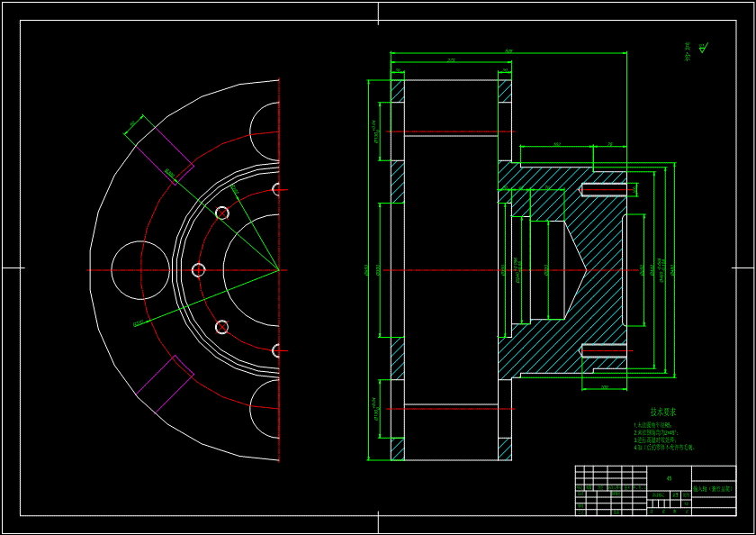This screenshot has width=756, height=535.
Task: Click the large circle on the horizontal centerline
Action: [140, 270]
